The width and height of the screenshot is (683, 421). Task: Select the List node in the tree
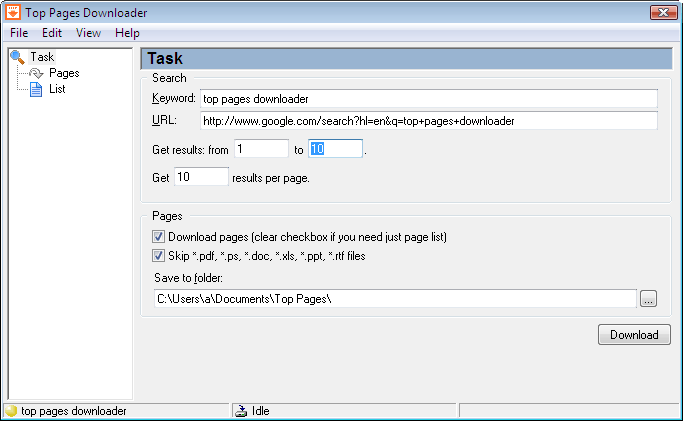(x=57, y=89)
